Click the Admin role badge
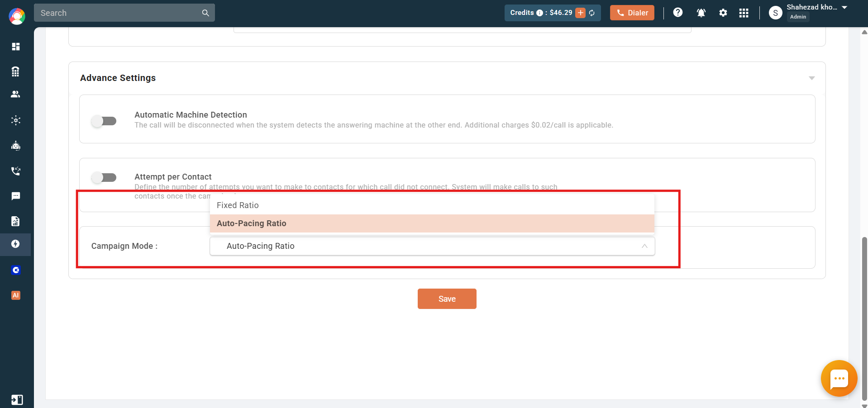The width and height of the screenshot is (868, 408). coord(798,17)
